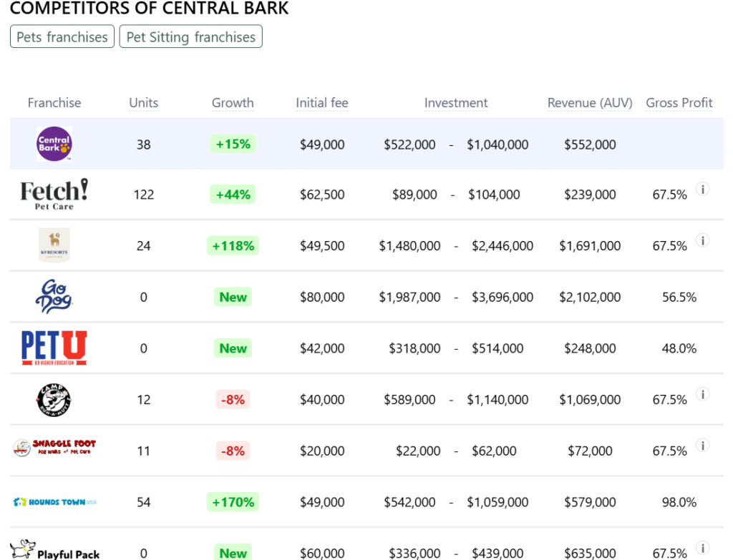Sort by the Initial fee header

click(322, 103)
